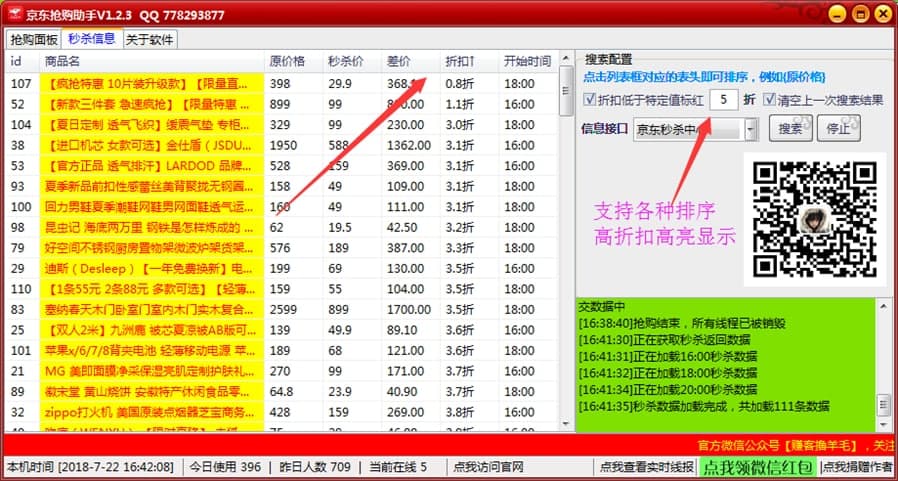
Task: Open the QR code image
Action: 814,219
